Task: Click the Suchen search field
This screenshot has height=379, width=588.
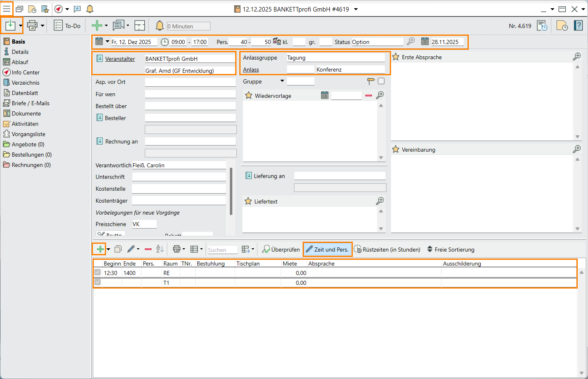Action: [x=222, y=250]
